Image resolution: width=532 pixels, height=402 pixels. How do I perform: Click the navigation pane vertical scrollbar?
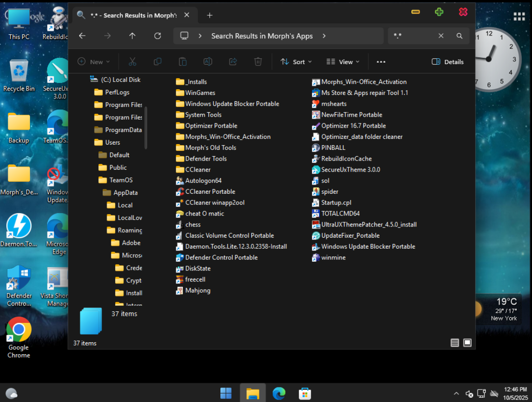coord(146,128)
